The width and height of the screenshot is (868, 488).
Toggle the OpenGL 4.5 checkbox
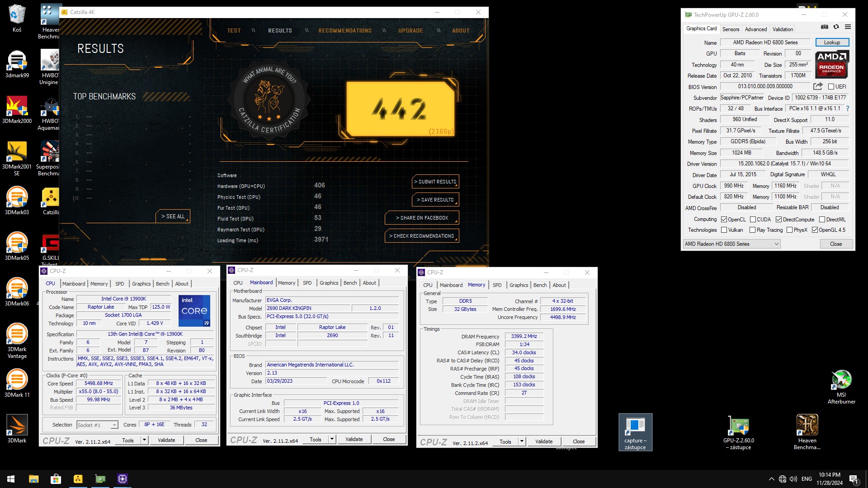click(x=815, y=230)
